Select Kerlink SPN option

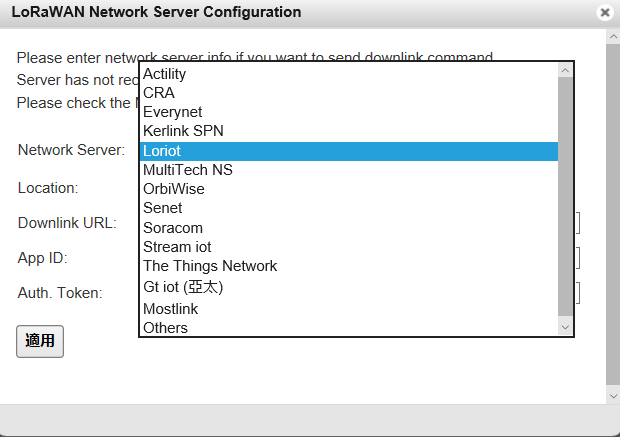(349, 131)
